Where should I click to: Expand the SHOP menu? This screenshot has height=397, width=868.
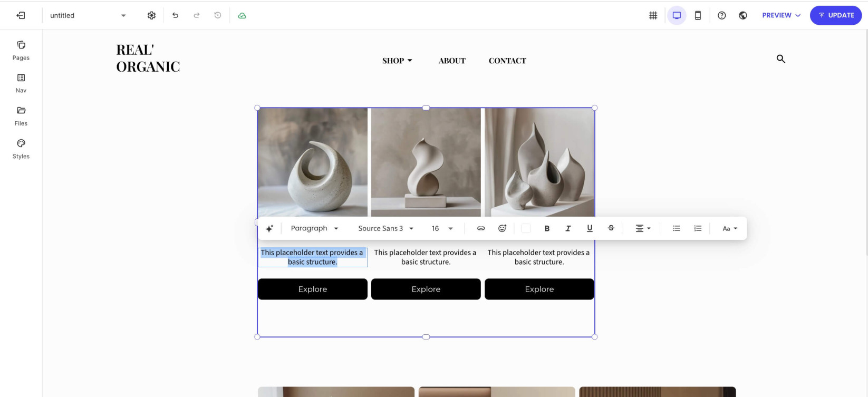(397, 61)
